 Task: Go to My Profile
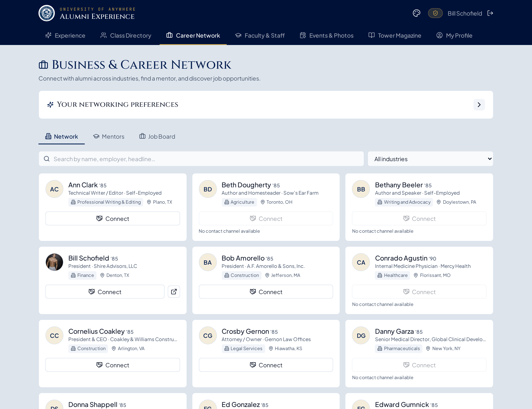click(454, 36)
